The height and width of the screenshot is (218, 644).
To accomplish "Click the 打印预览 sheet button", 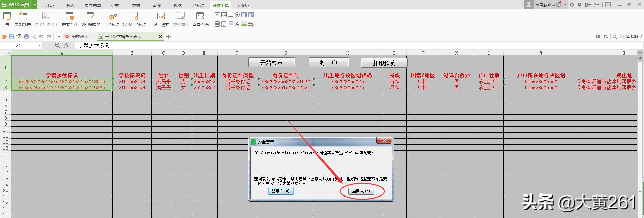I will coord(384,63).
